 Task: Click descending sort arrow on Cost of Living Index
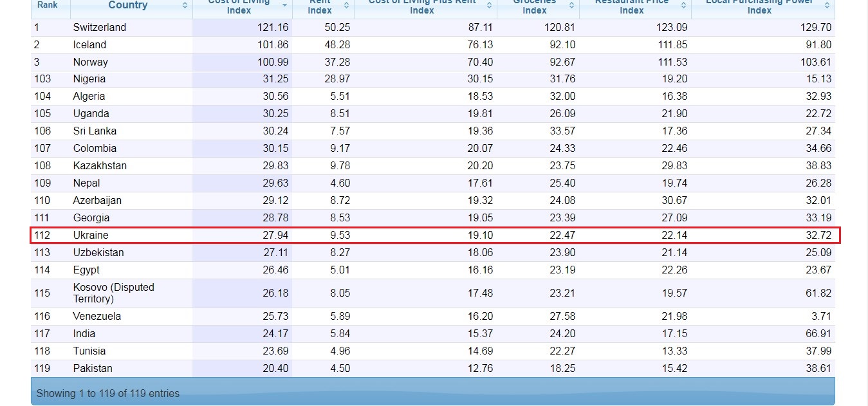285,5
